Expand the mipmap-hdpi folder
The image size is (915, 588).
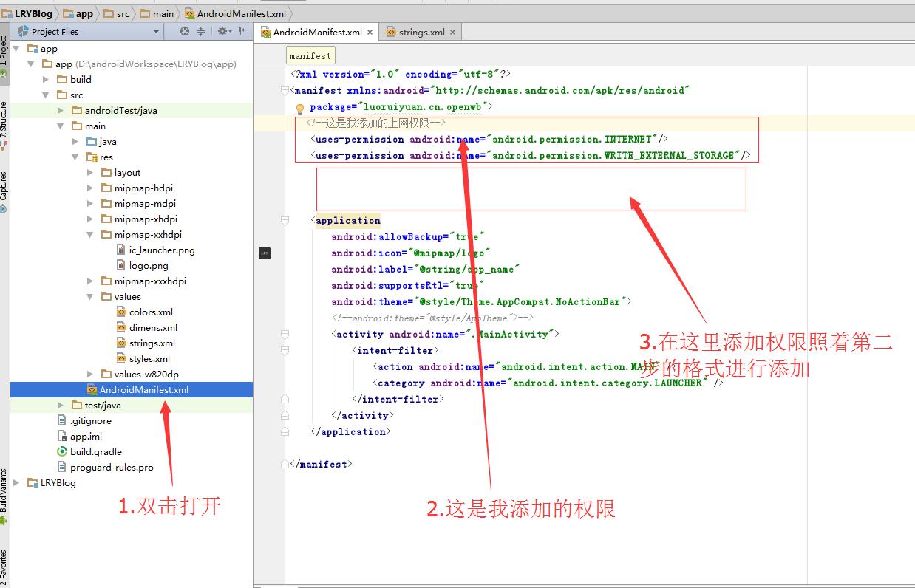90,188
